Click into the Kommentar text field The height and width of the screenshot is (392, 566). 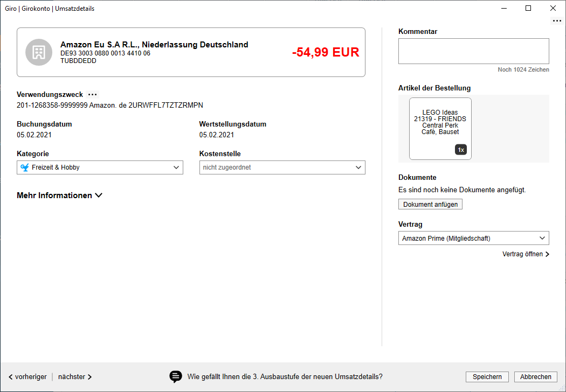pos(474,51)
